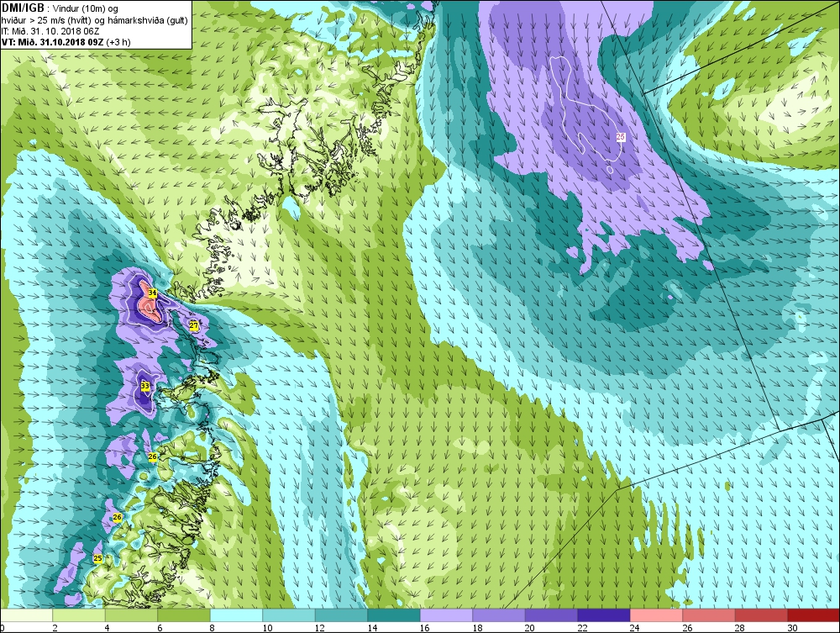The height and width of the screenshot is (633, 840).
Task: Click the 'IT: Mið. 31. 10. 2018 06Z' line
Action: click(50, 30)
